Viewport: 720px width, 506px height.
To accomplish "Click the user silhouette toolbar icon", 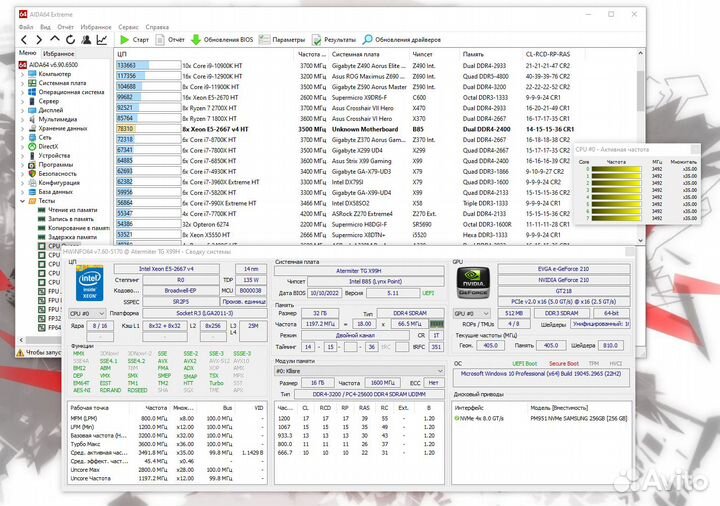I will (86, 40).
